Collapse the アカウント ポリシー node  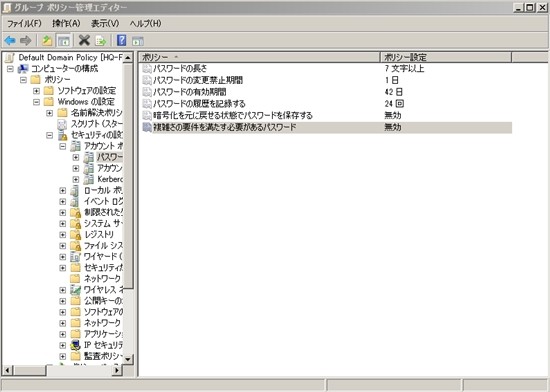(62, 146)
